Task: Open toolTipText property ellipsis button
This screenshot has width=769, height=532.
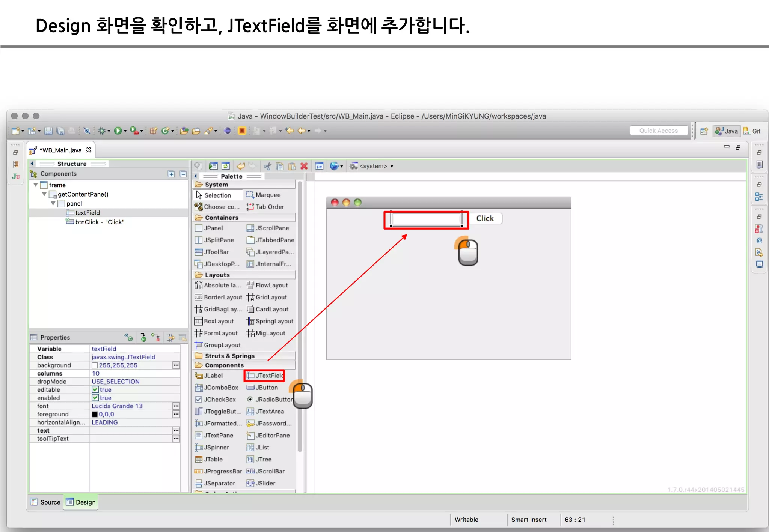Action: (176, 439)
